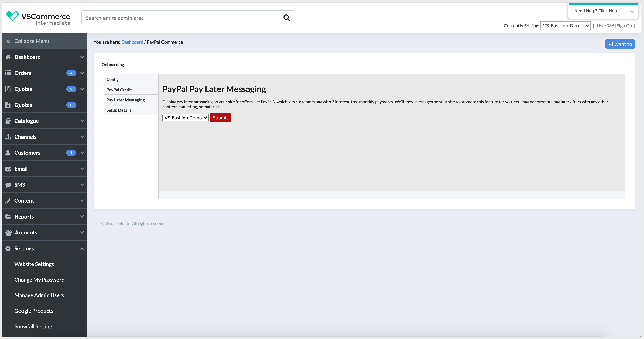Open the Email envelope icon

tap(8, 169)
